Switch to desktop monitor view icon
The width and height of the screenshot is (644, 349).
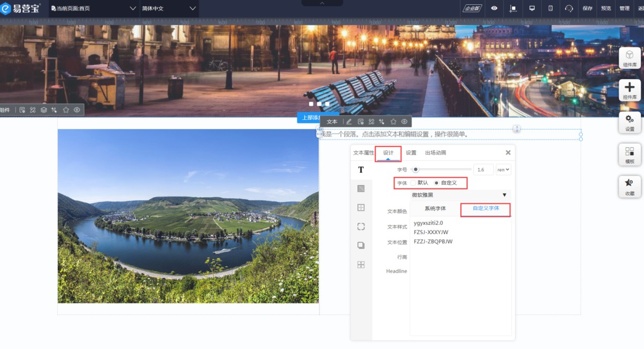click(532, 8)
